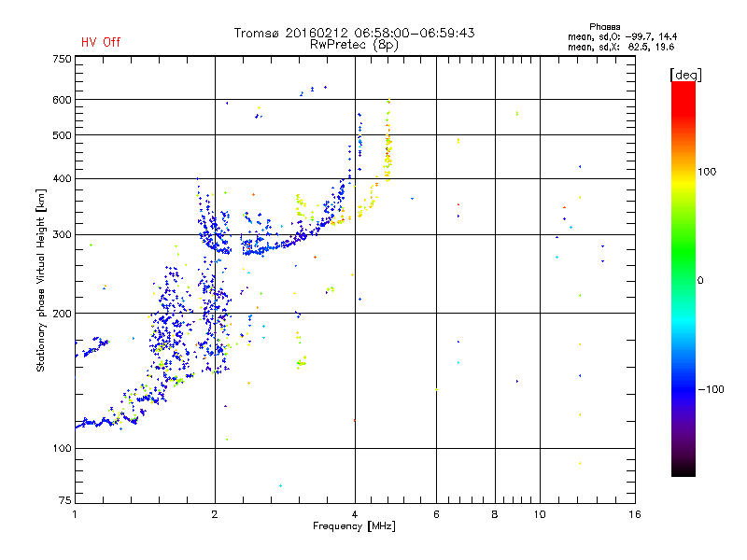Click the plot title 'Tromsø 20160212 06:58:00-06:59:43'
Image resolution: width=747 pixels, height=560 pixels.
click(x=355, y=33)
